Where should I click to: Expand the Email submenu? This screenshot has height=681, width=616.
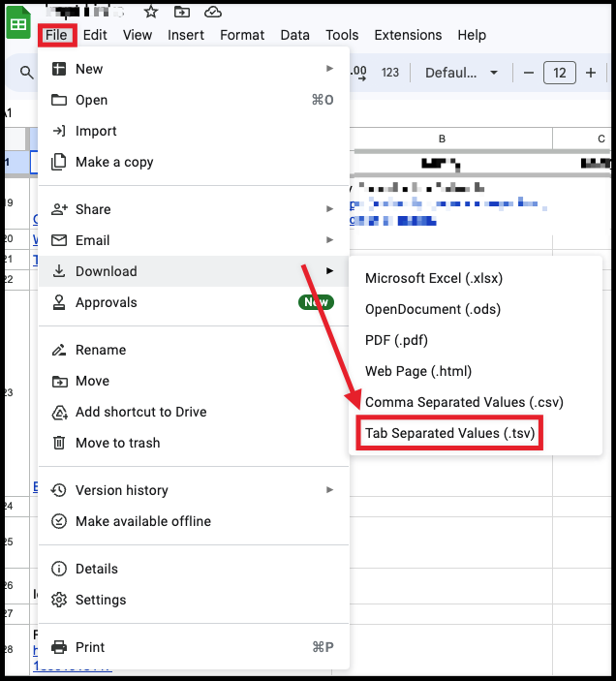pyautogui.click(x=194, y=240)
